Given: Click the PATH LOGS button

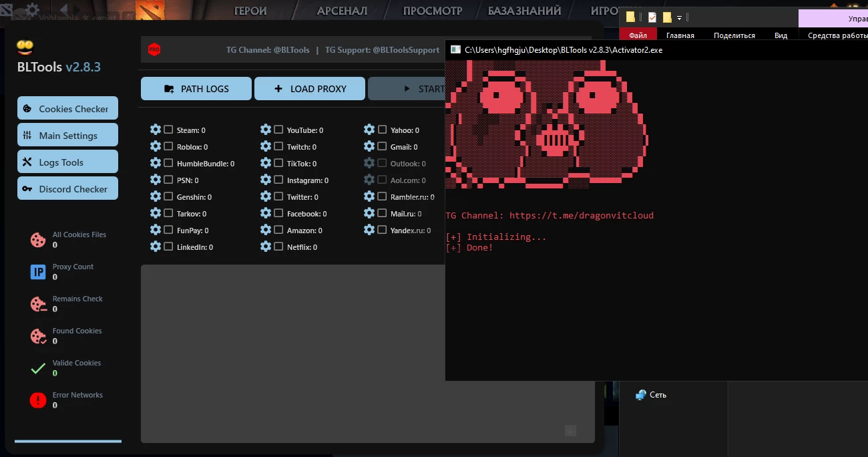Looking at the screenshot, I should pyautogui.click(x=196, y=89).
